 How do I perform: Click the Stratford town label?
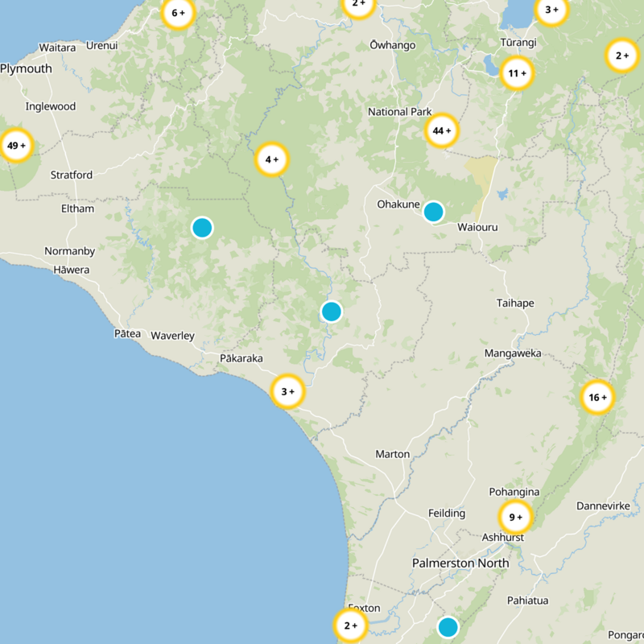72,175
